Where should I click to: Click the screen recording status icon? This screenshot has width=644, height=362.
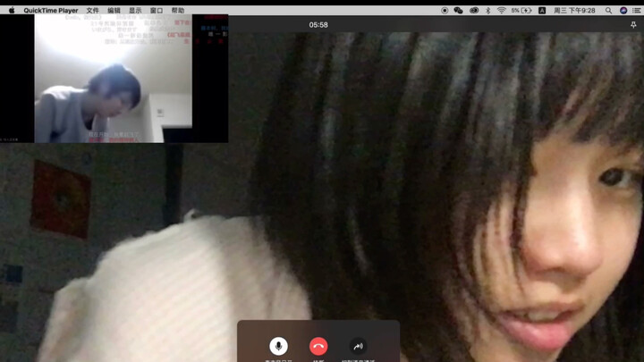coord(445,10)
